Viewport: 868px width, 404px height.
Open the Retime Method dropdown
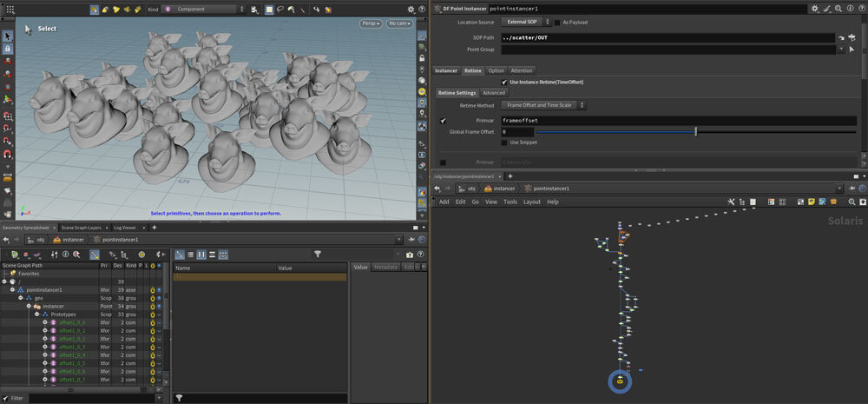pyautogui.click(x=545, y=105)
